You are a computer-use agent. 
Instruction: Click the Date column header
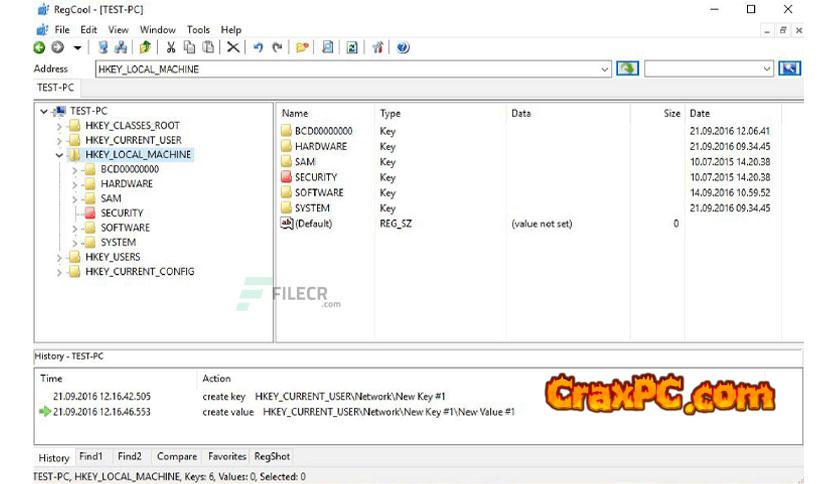(x=700, y=114)
